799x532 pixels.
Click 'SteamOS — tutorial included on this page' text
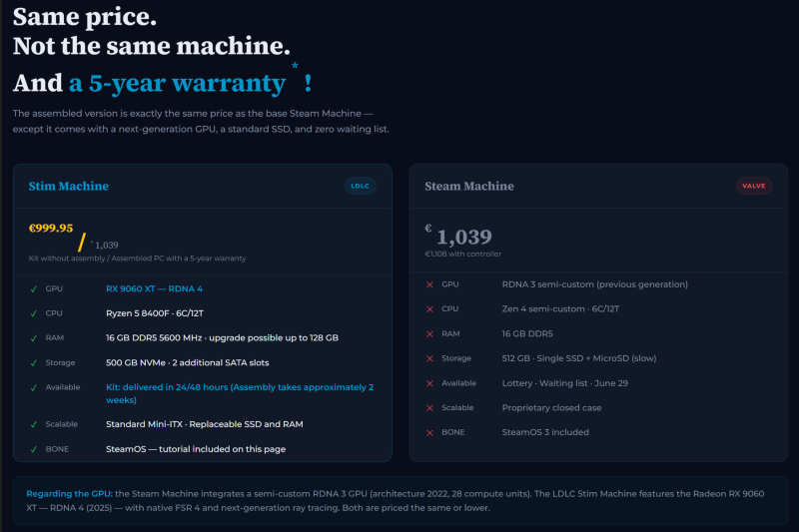(196, 449)
